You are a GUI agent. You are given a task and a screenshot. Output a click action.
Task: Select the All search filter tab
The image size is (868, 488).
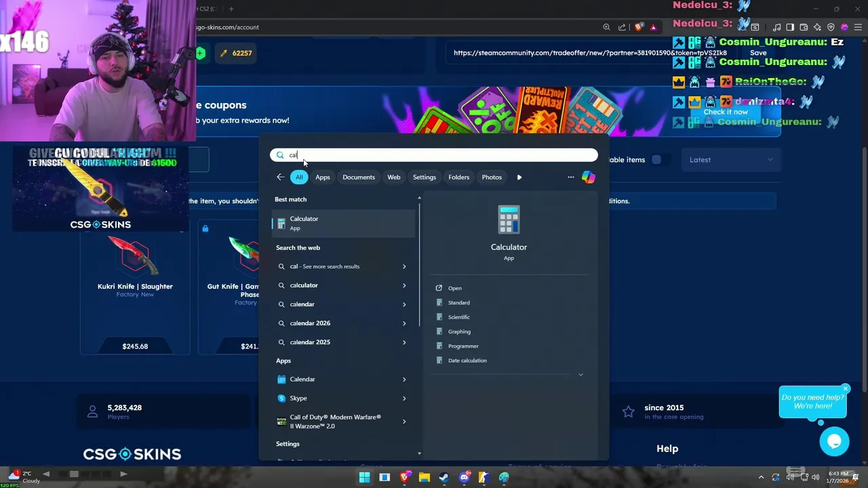click(299, 178)
